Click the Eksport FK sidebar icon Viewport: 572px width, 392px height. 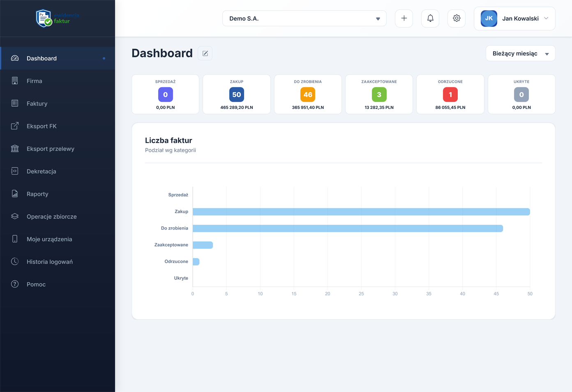(x=15, y=126)
